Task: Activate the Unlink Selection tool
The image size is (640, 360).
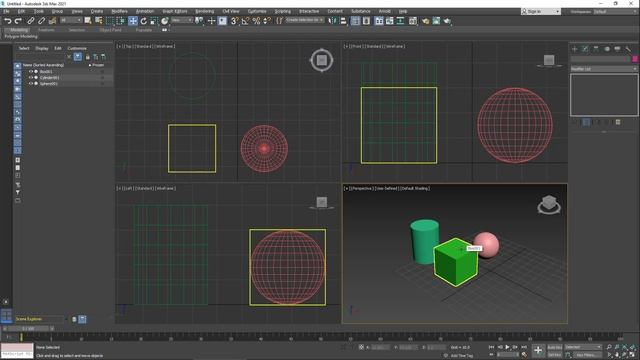Action: click(x=41, y=21)
